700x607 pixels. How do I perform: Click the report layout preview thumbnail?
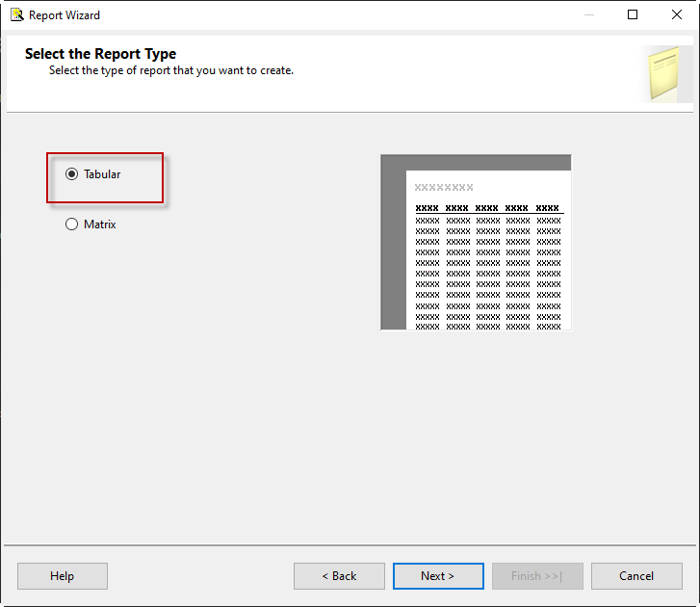click(x=476, y=243)
